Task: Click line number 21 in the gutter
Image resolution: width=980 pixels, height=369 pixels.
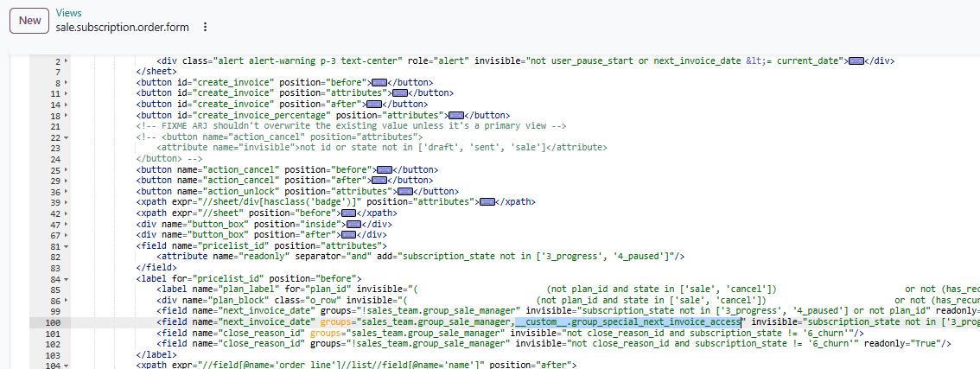Action: click(55, 125)
